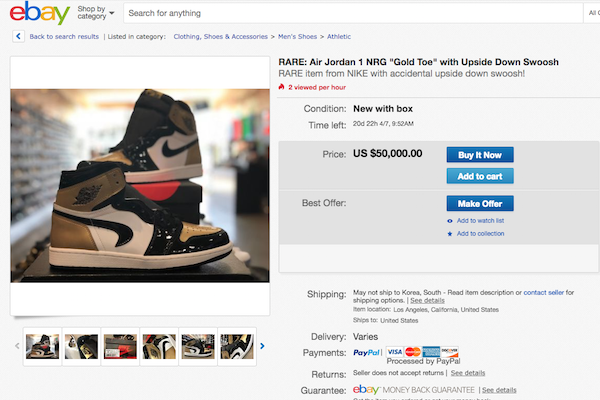Click the eBay logo
The height and width of the screenshot is (400, 600).
[40, 14]
